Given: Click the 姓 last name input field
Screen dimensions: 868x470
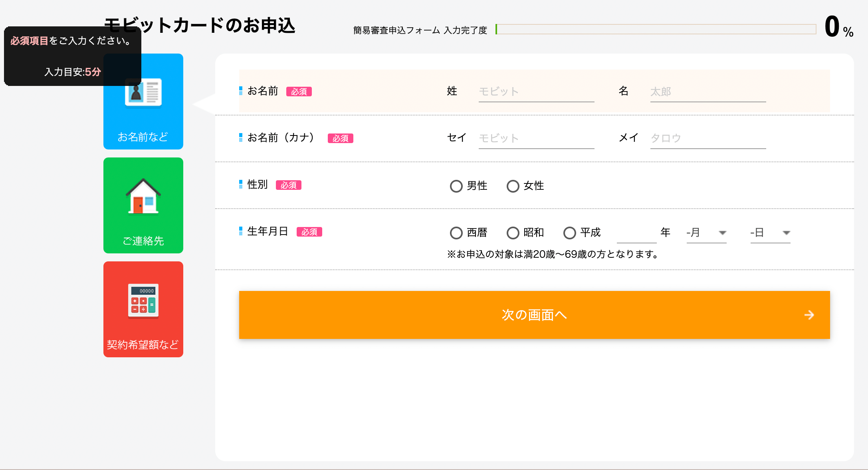Looking at the screenshot, I should 536,92.
